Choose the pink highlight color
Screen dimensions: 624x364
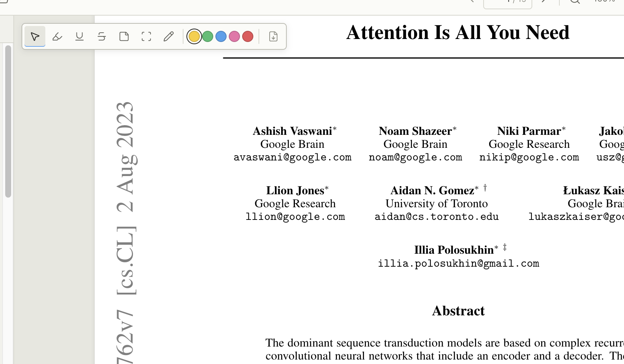tap(234, 36)
